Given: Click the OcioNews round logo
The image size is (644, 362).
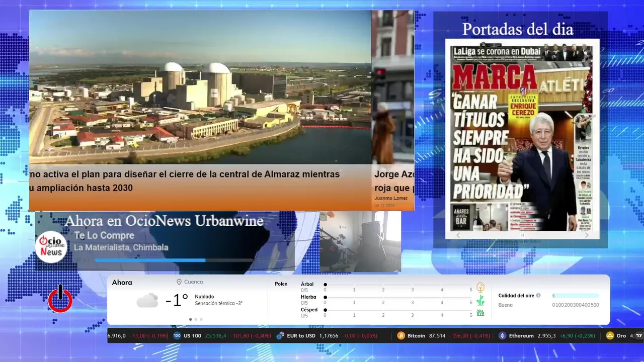Looking at the screenshot, I should pos(51,247).
